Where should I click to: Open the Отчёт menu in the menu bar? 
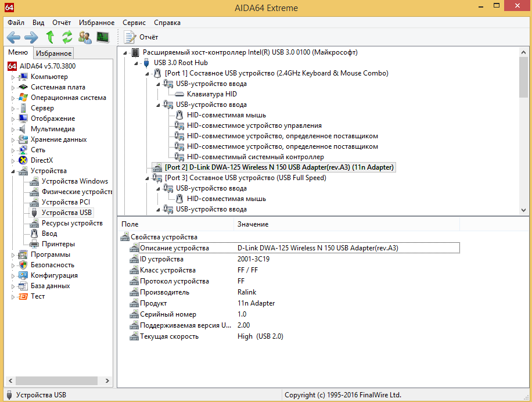(62, 23)
